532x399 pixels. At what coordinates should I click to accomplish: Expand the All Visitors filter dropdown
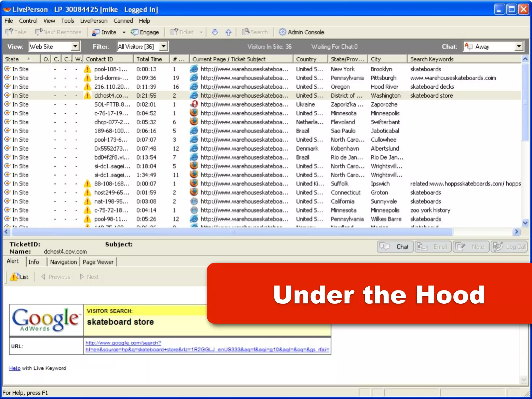click(163, 46)
